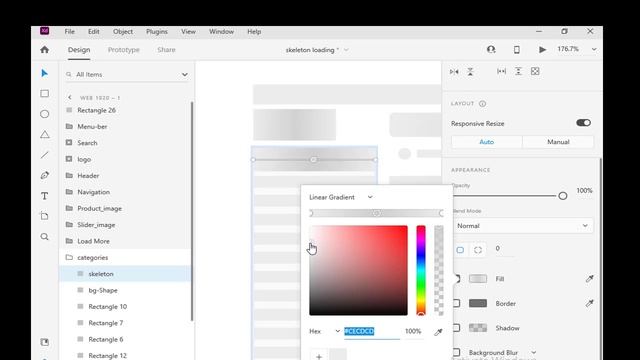Open the Plugins menu

point(157,31)
